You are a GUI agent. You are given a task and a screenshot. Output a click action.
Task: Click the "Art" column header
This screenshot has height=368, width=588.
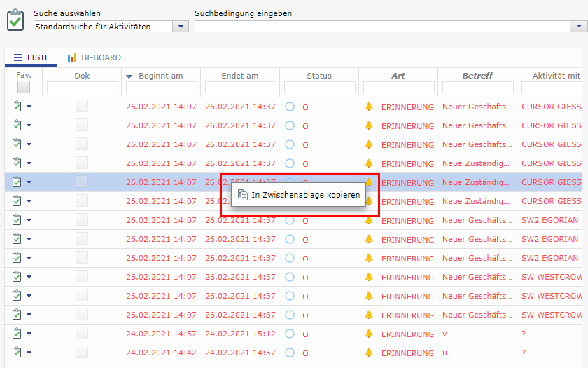(x=398, y=76)
